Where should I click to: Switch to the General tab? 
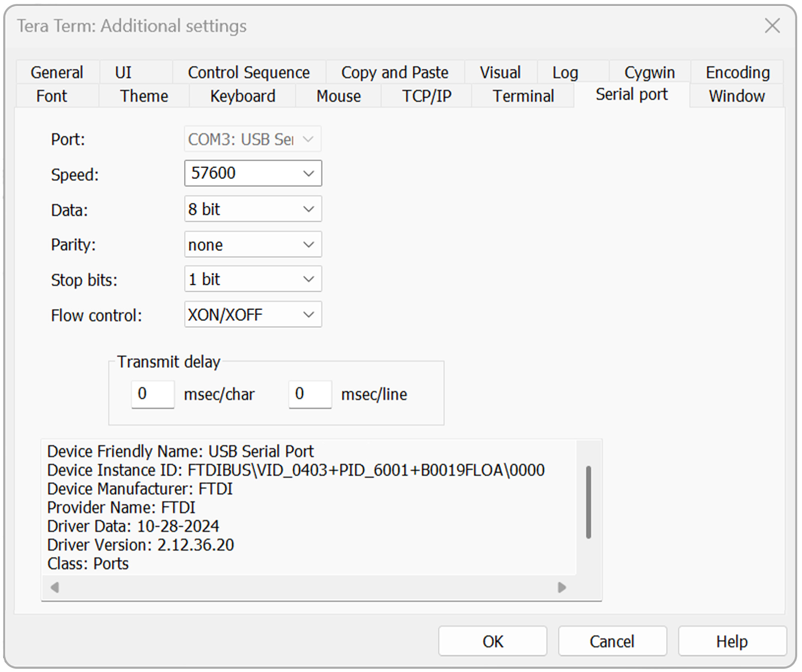[57, 73]
